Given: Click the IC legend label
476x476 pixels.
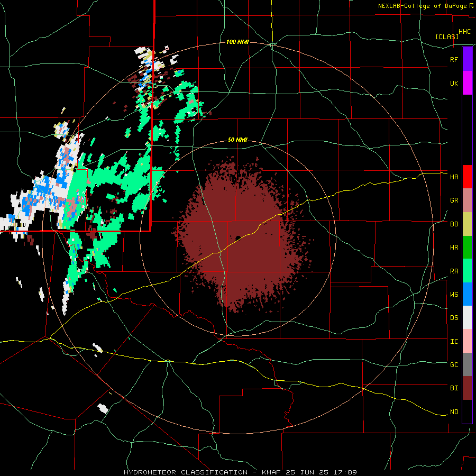Looking at the screenshot, I should (x=454, y=342).
